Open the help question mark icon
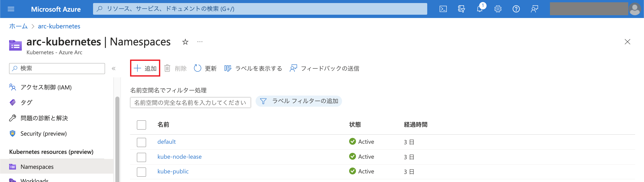The image size is (644, 182). point(516,9)
